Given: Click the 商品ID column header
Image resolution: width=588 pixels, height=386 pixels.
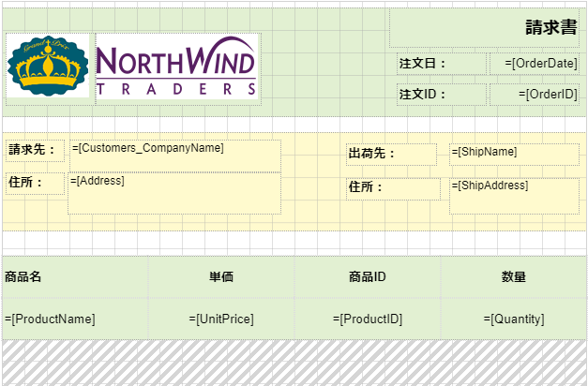Looking at the screenshot, I should [x=368, y=276].
